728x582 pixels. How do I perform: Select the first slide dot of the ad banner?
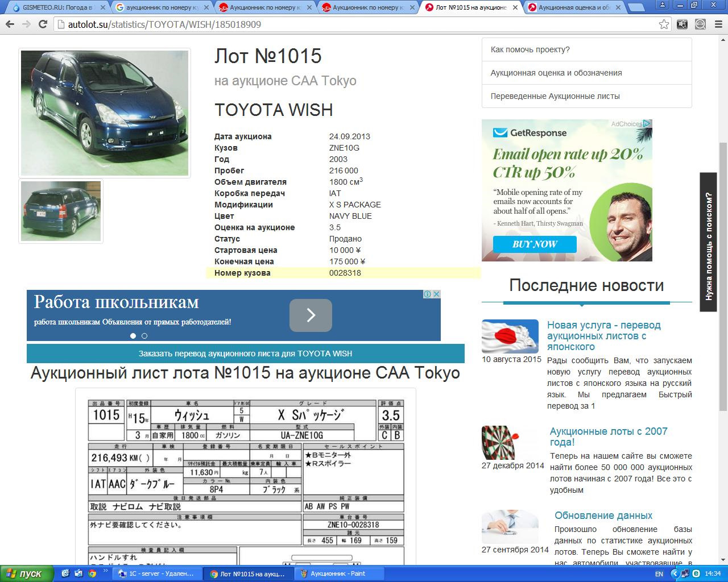click(x=133, y=336)
